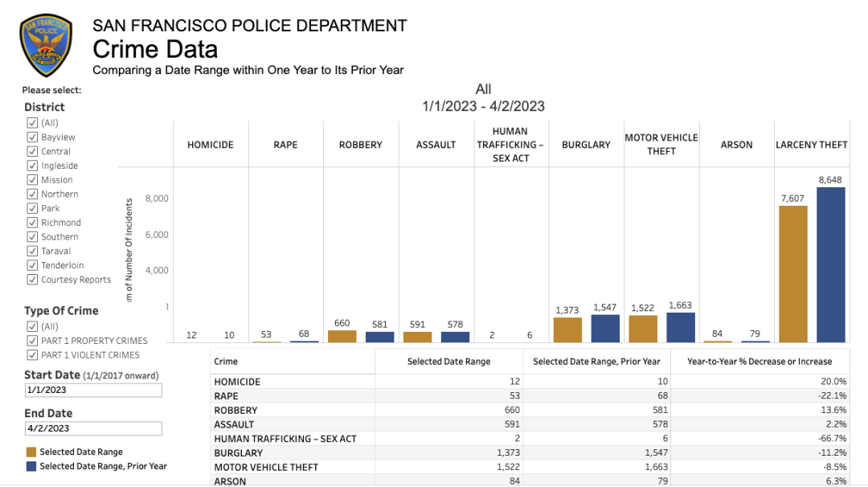Viewport: 868px width, 487px height.
Task: Click the Start Date input field
Action: click(93, 390)
